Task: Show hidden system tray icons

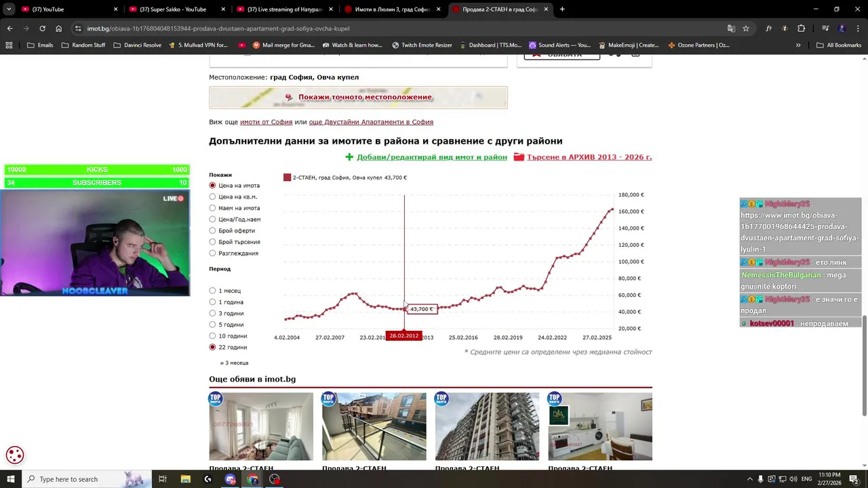Action: click(x=749, y=479)
